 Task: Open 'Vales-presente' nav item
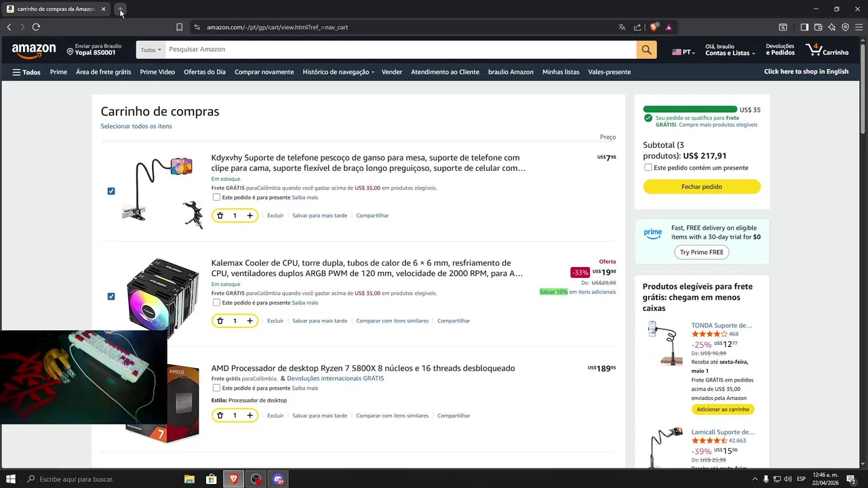point(610,72)
